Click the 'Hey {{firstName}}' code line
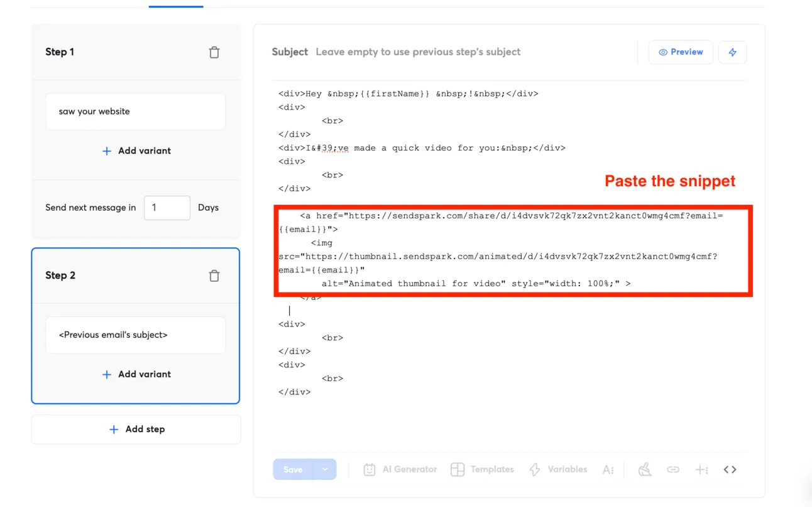812x507 pixels. [x=409, y=94]
